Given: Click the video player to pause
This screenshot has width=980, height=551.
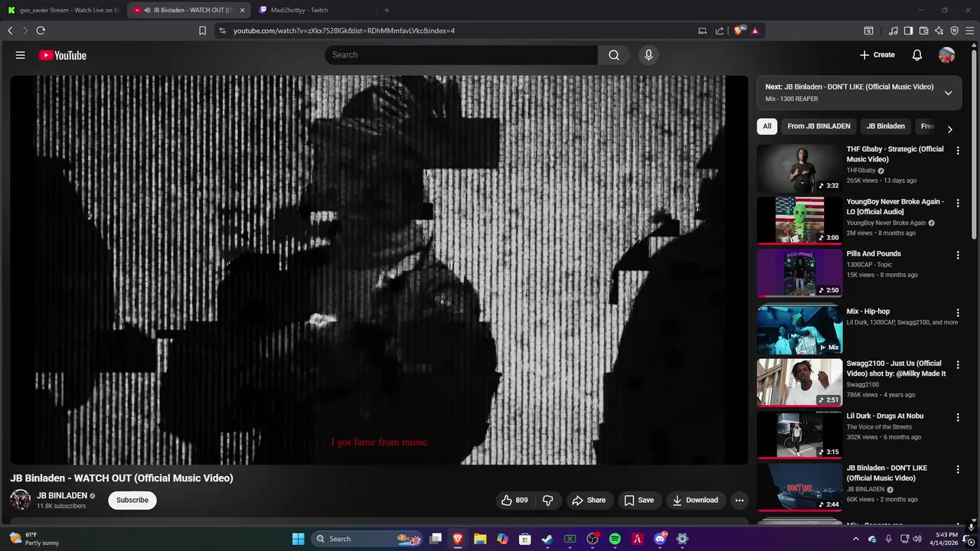Looking at the screenshot, I should tap(379, 269).
